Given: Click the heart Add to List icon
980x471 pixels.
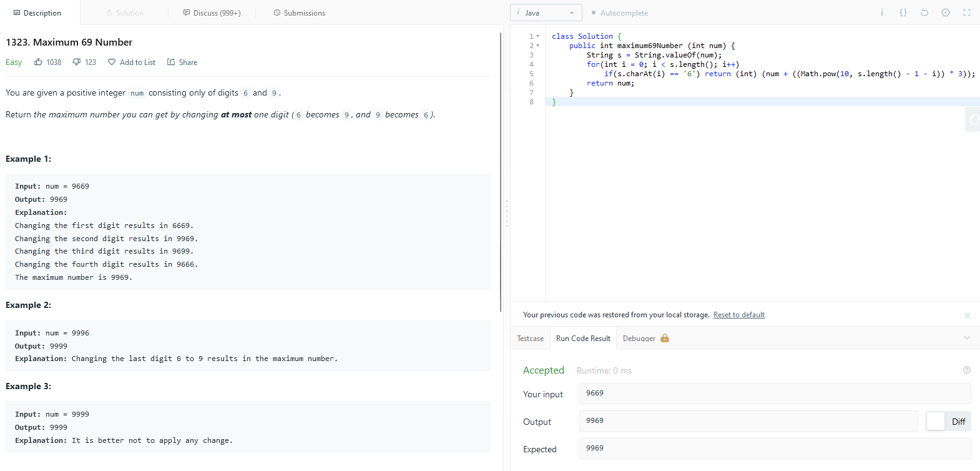Looking at the screenshot, I should tap(112, 62).
